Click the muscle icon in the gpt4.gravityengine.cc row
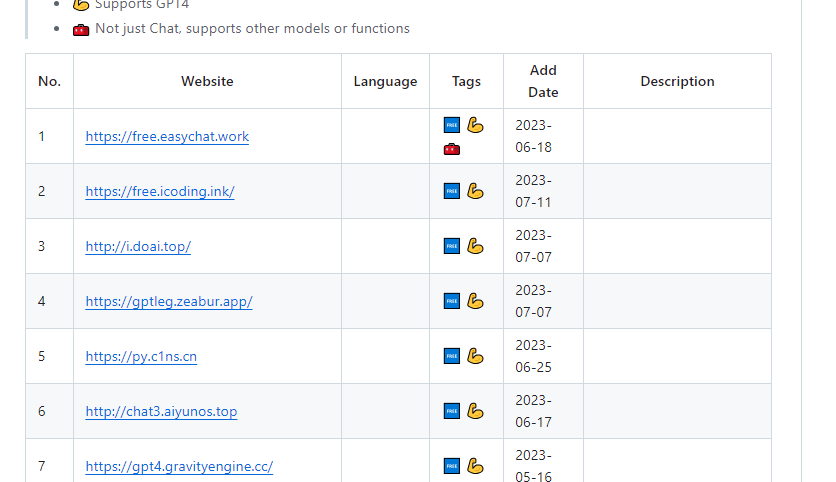Viewport: 836px width, 482px height. click(475, 466)
